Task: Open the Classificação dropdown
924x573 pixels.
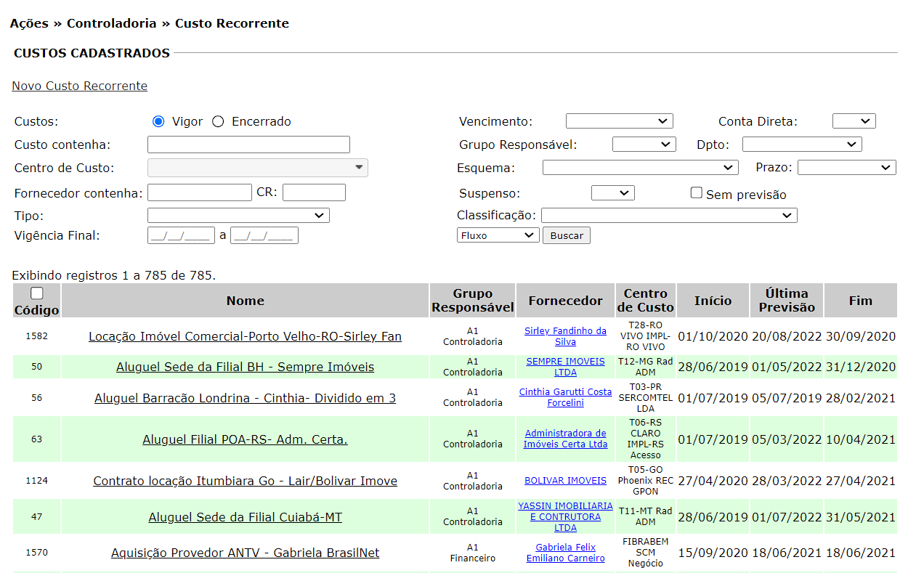Action: [668, 216]
